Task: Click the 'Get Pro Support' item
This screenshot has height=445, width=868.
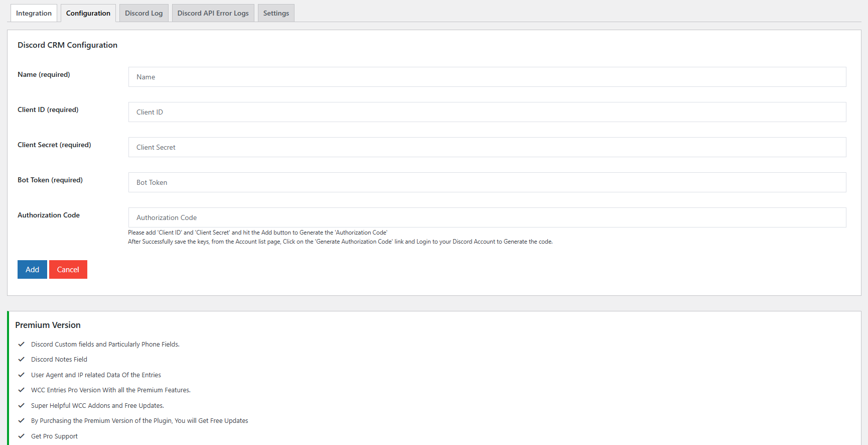Action: [54, 436]
